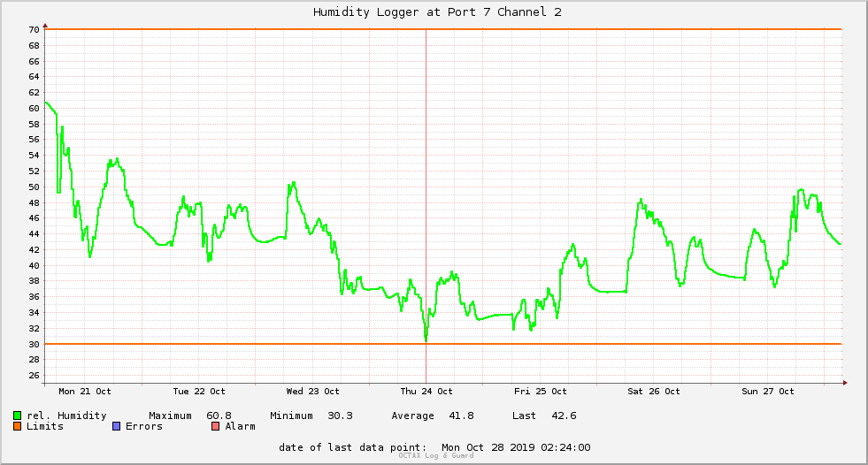Click the 'Errors' legend label
The image size is (868, 465).
tap(144, 426)
